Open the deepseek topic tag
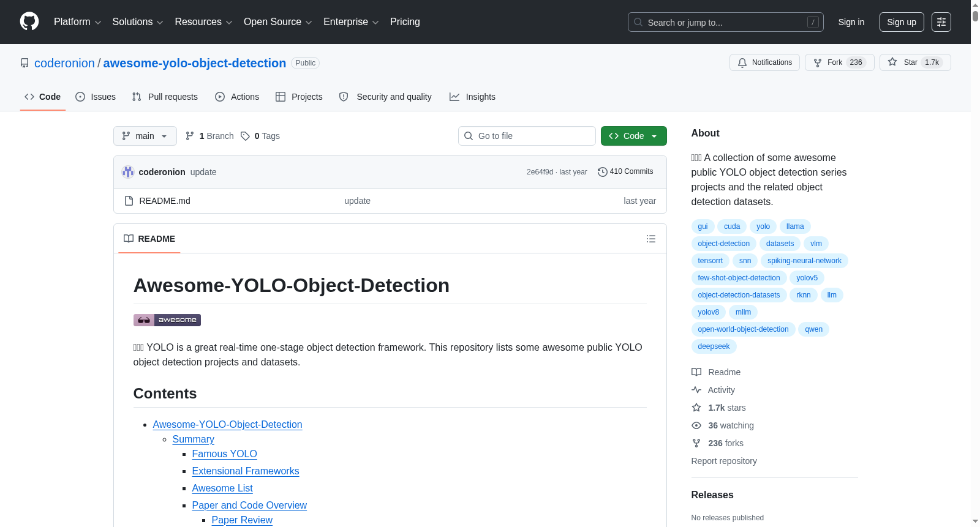Screen dimensions: 980x527 714,346
